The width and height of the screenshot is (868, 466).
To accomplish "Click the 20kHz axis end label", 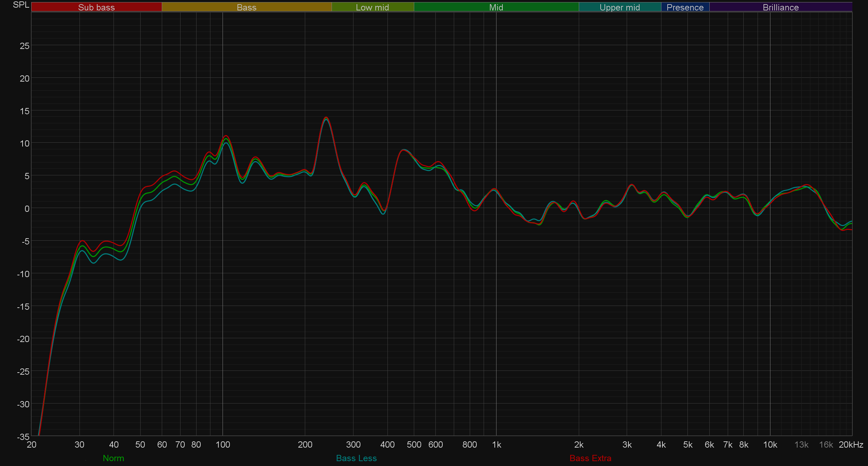I will click(x=851, y=444).
